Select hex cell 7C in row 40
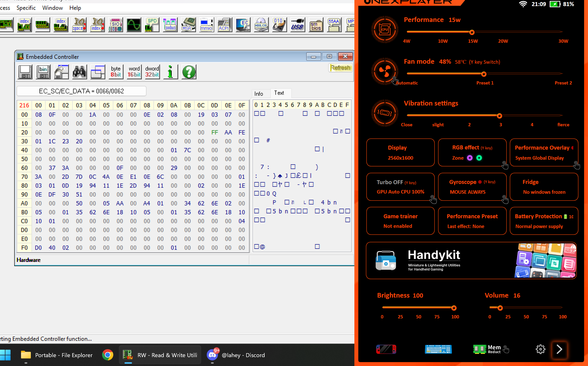 point(187,150)
